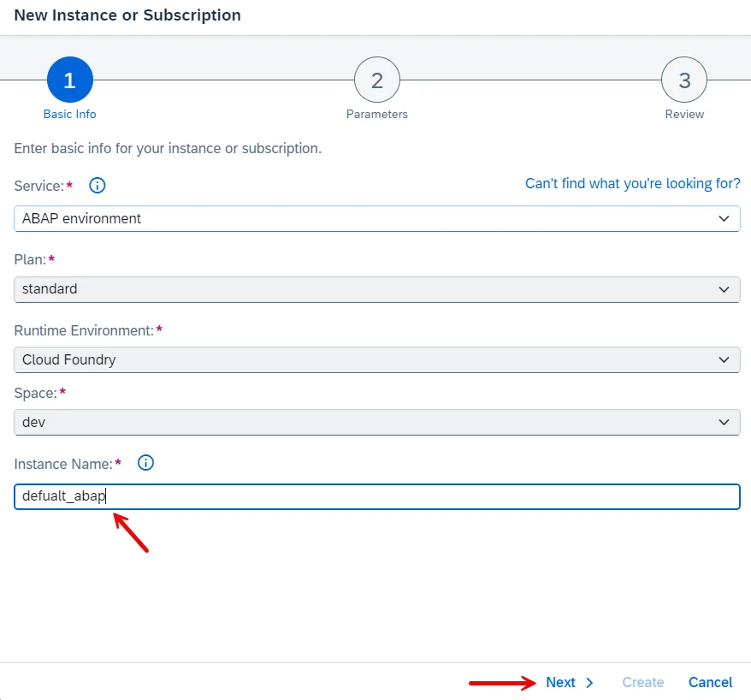The height and width of the screenshot is (700, 751).
Task: Open the Space dropdown showing dev
Action: point(377,422)
